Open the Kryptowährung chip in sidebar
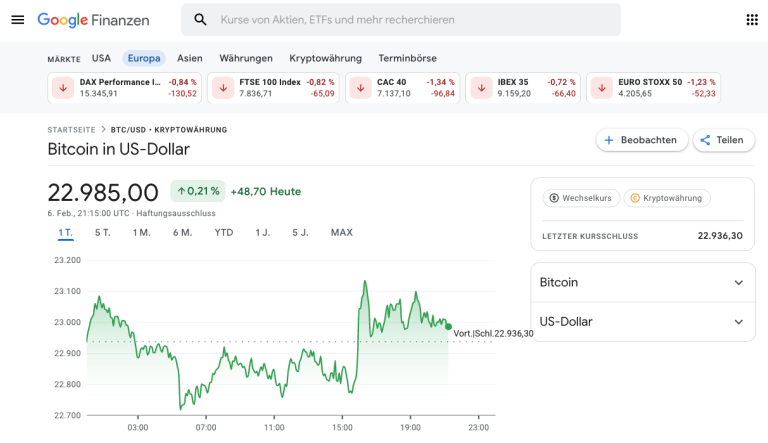The height and width of the screenshot is (443, 768). 667,198
